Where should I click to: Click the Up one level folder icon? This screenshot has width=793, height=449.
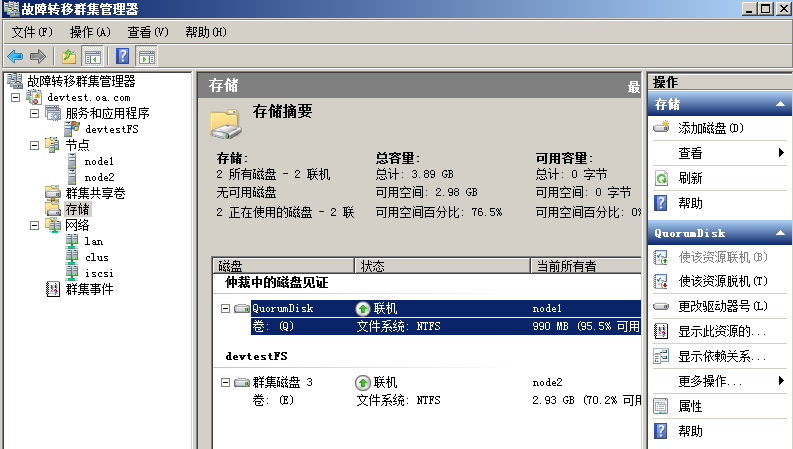[69, 56]
